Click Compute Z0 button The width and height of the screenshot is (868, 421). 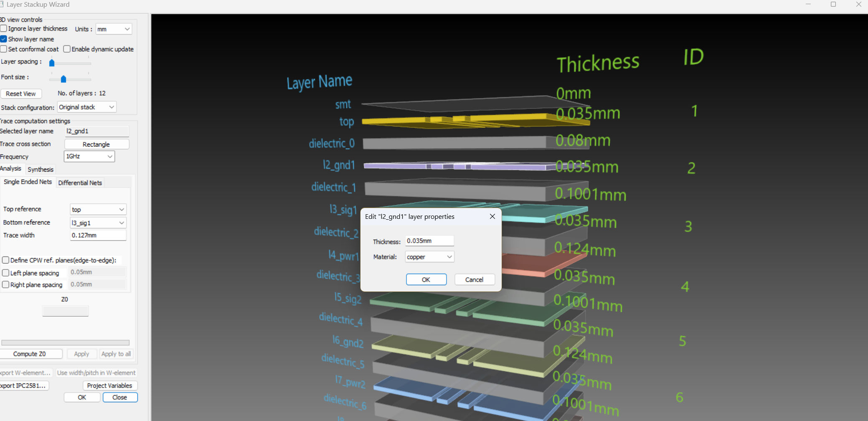(x=31, y=354)
